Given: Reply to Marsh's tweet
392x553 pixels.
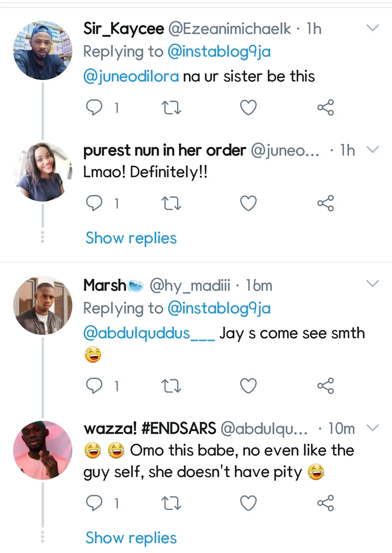Looking at the screenshot, I should [95, 386].
